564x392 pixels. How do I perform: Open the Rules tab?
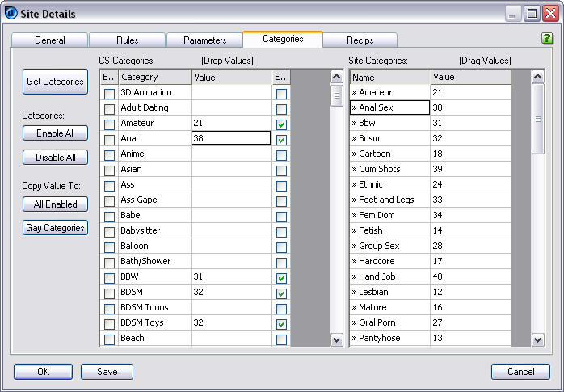click(x=127, y=40)
